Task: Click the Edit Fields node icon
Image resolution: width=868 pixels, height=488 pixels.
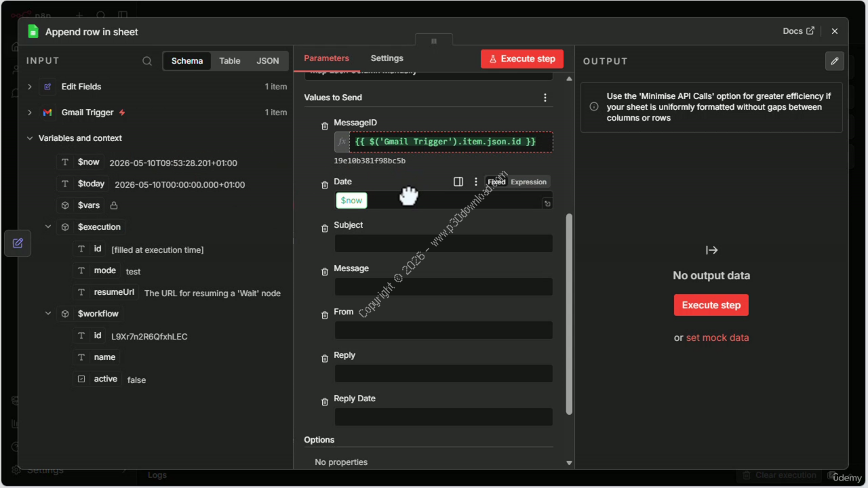Action: click(x=47, y=87)
